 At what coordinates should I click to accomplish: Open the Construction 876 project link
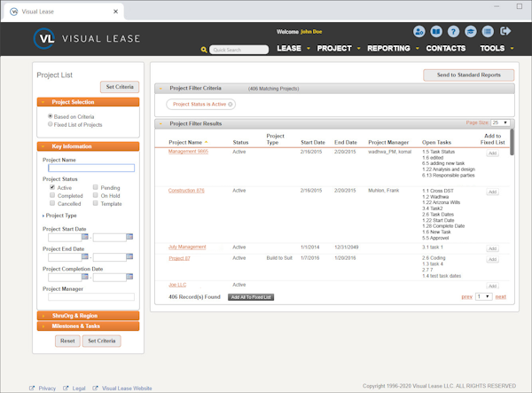tap(186, 191)
